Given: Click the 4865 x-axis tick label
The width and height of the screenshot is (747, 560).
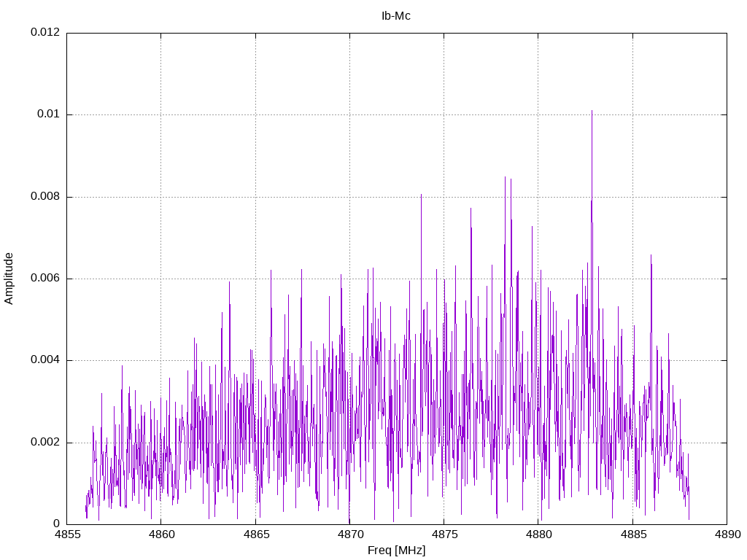Looking at the screenshot, I should click(255, 534).
